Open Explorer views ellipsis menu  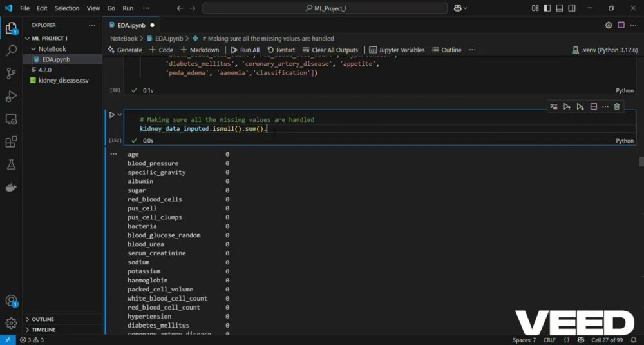click(x=91, y=25)
